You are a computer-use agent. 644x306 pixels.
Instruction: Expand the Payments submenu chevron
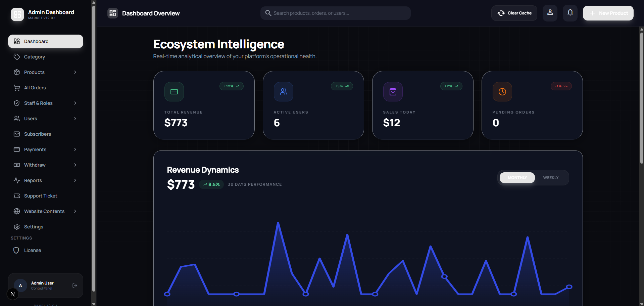(x=75, y=149)
